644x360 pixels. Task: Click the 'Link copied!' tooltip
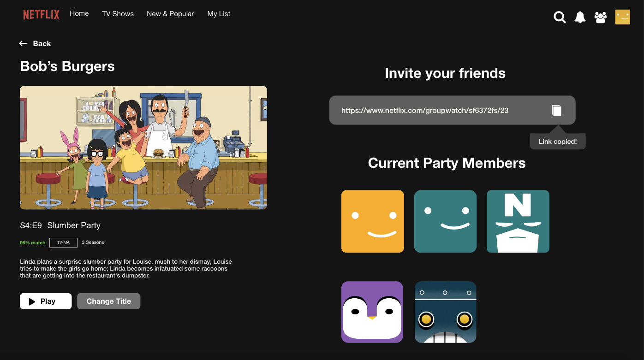[x=558, y=142]
